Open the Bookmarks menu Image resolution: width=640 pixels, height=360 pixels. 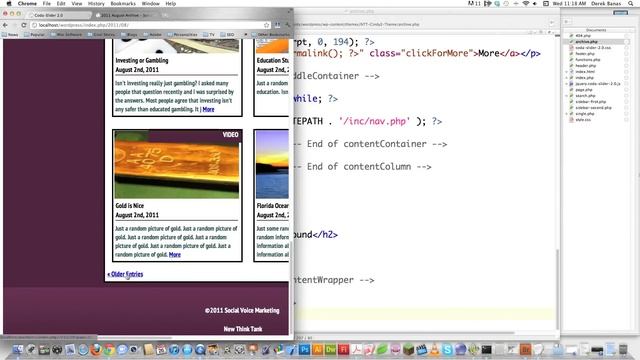click(123, 3)
